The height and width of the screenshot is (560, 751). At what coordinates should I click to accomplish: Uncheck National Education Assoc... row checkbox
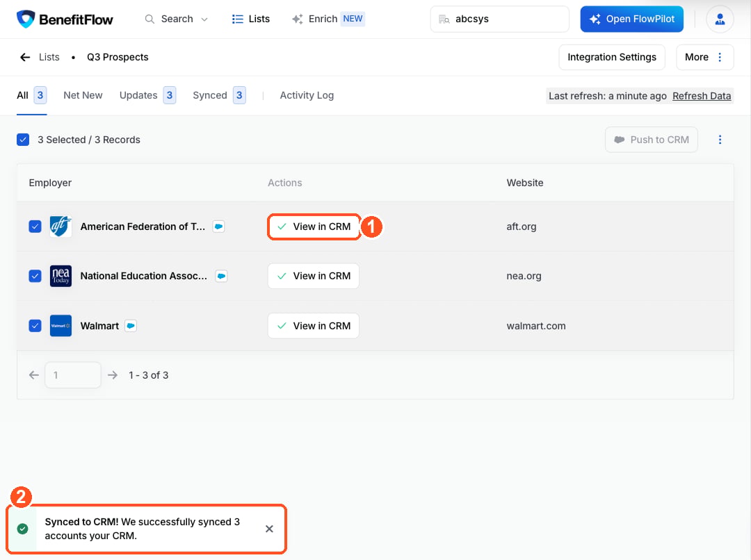point(35,276)
